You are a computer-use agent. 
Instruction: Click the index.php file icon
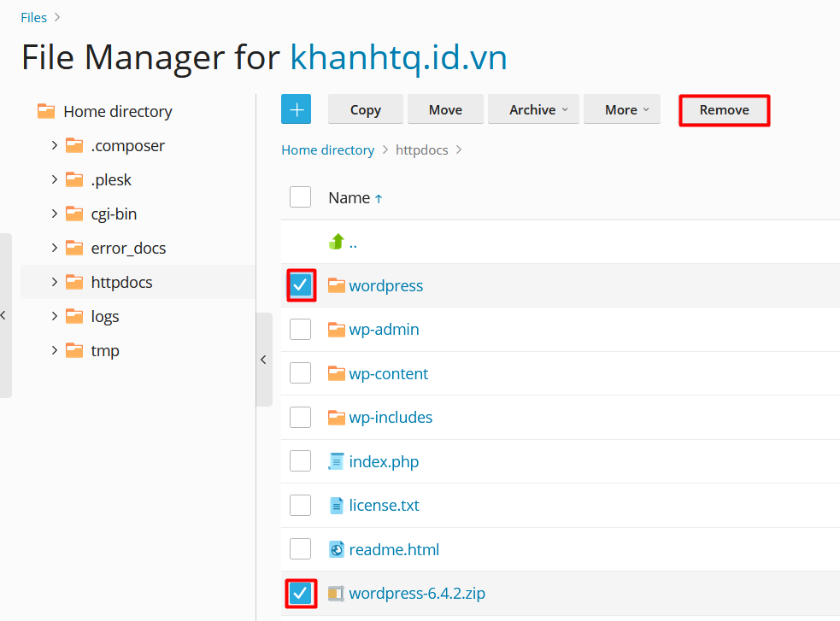(337, 462)
